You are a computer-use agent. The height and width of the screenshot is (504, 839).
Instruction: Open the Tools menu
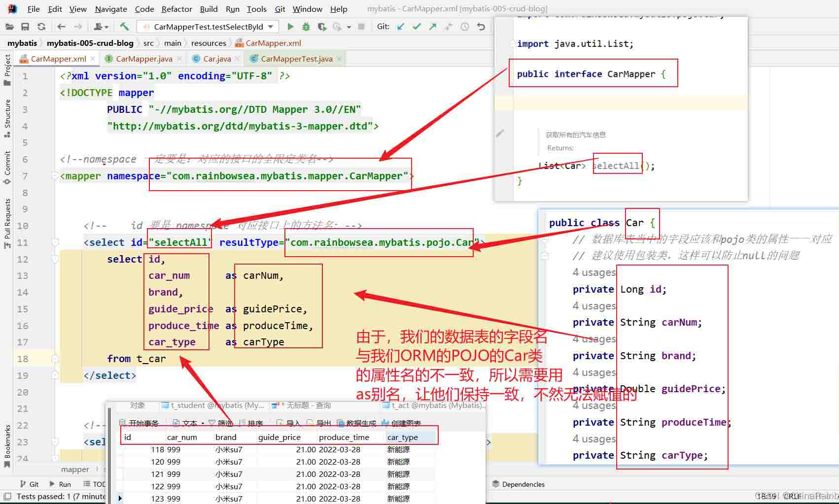(256, 9)
